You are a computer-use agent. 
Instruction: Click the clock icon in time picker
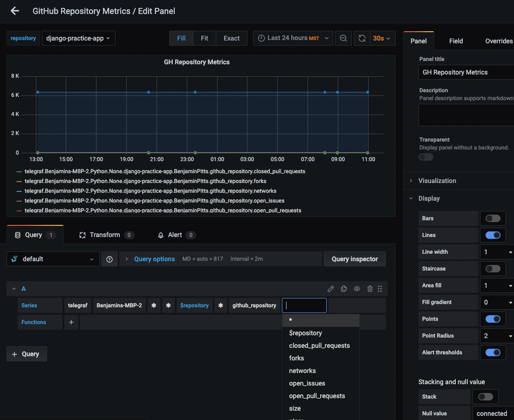(x=261, y=38)
